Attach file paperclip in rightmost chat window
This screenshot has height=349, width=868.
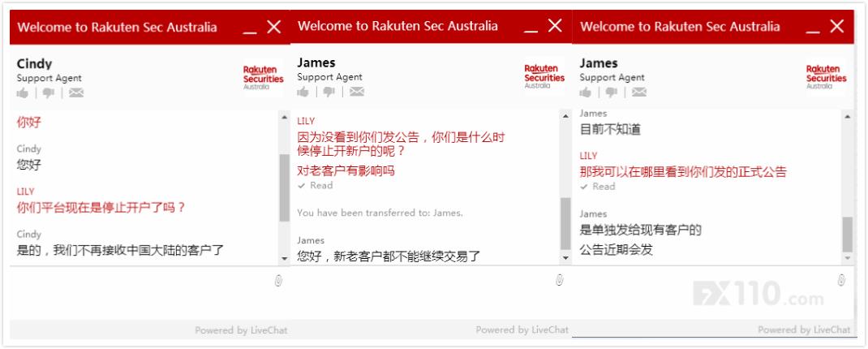tap(841, 280)
